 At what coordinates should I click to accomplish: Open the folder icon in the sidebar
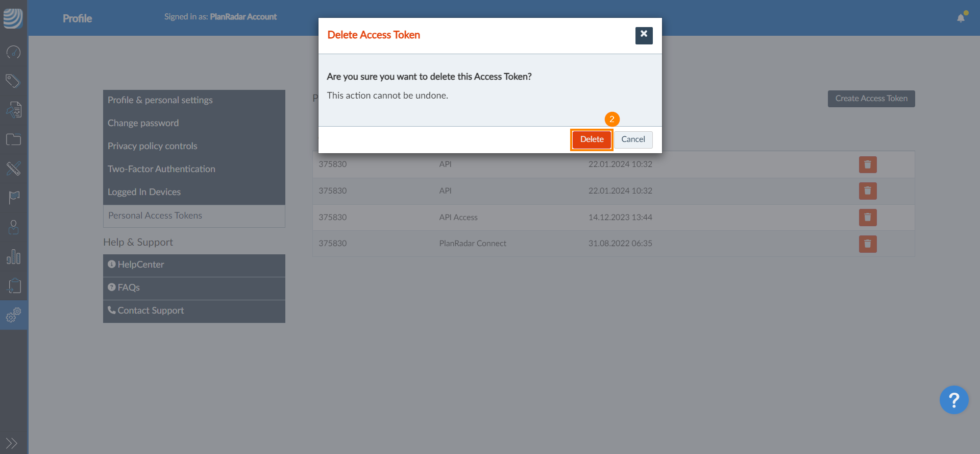click(x=13, y=139)
